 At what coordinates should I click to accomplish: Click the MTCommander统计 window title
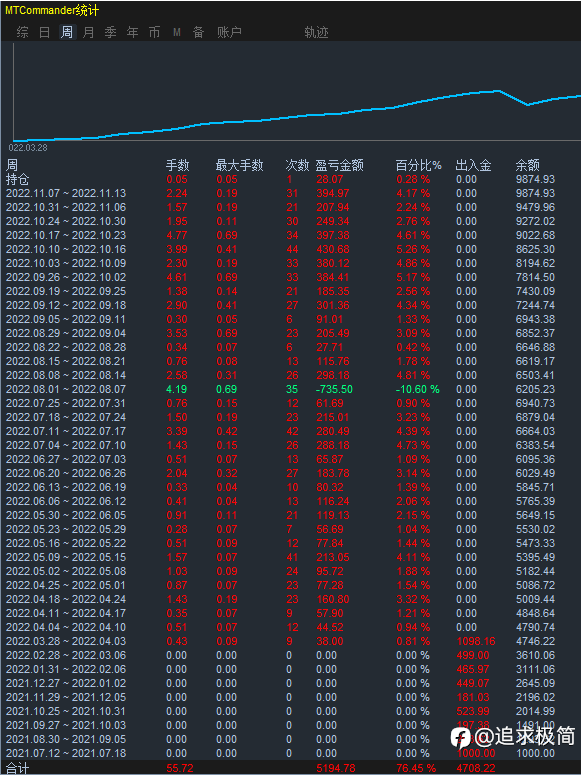[52, 10]
